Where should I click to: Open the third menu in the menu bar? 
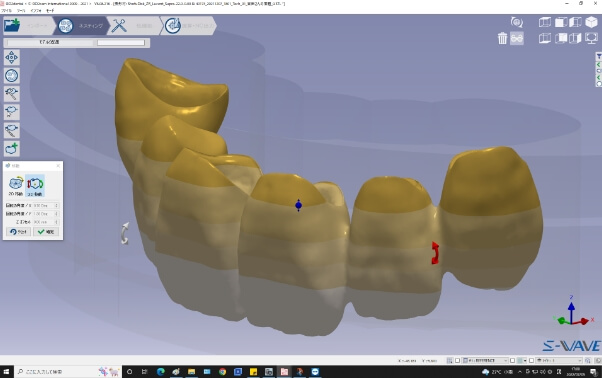point(36,11)
